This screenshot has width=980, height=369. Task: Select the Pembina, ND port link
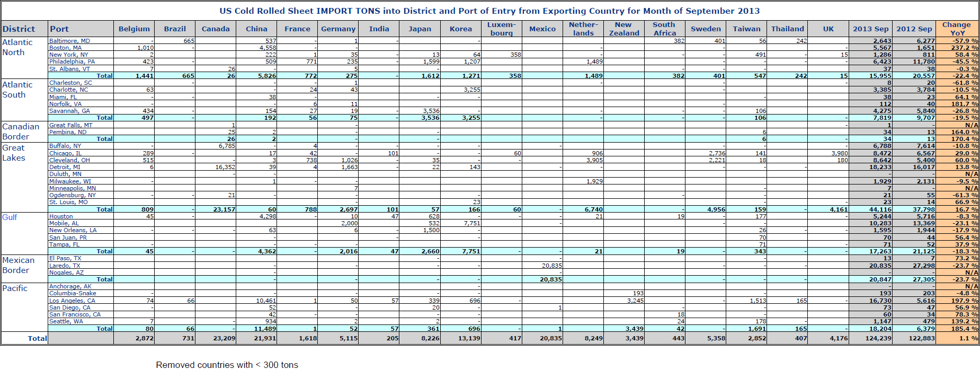click(68, 132)
